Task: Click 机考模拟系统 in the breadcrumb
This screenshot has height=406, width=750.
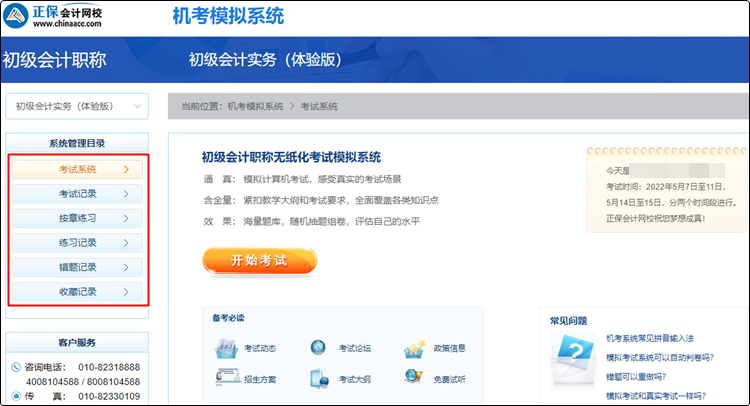Action: pyautogui.click(x=255, y=106)
